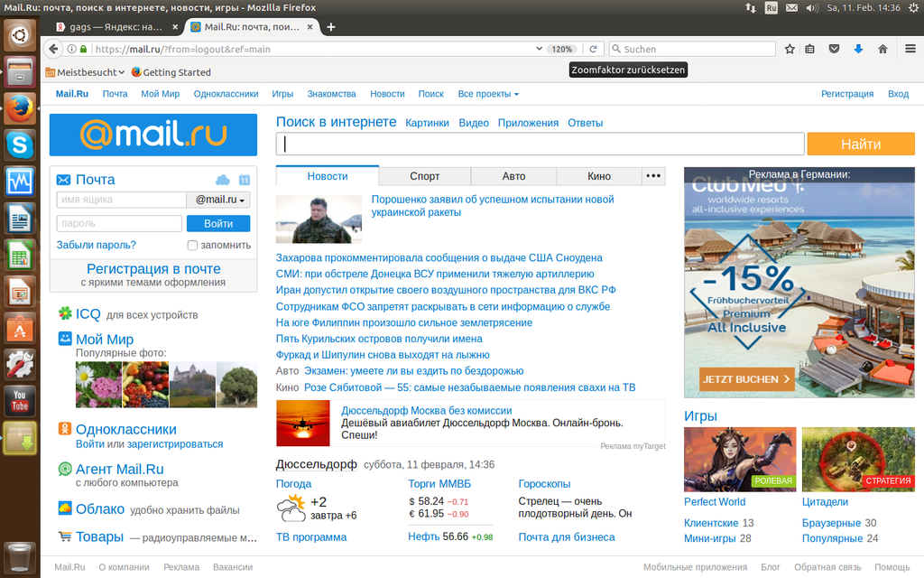The height and width of the screenshot is (578, 924).
Task: Open the downloads arrow icon
Action: click(x=858, y=49)
